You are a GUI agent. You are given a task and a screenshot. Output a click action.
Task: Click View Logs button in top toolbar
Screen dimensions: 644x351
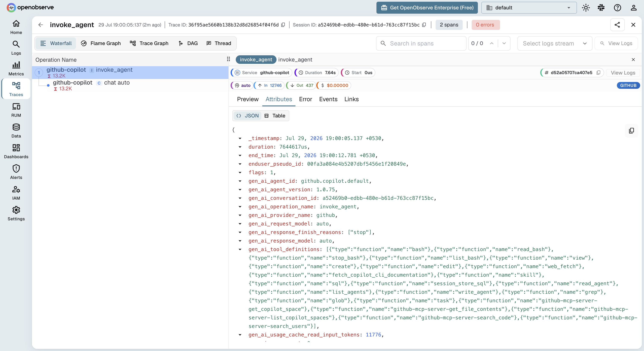[616, 43]
